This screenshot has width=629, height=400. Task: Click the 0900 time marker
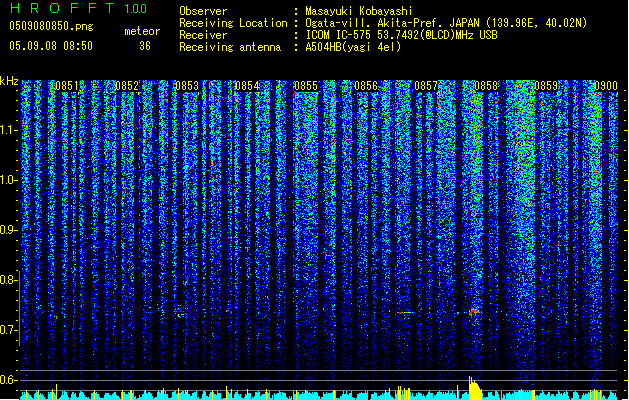[606, 86]
